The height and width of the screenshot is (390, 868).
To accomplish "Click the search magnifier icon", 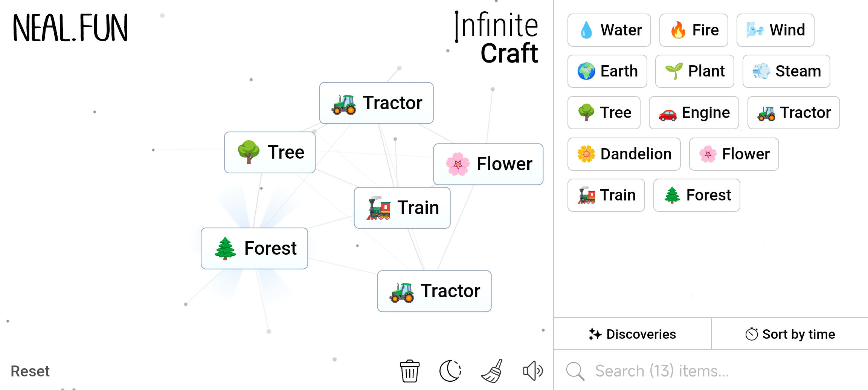I will point(575,371).
